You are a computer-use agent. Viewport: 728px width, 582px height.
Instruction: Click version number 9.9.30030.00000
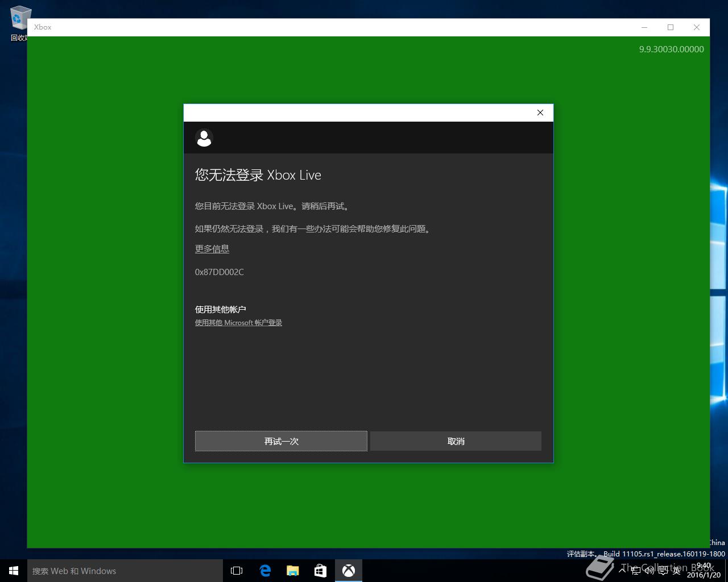[x=671, y=49]
